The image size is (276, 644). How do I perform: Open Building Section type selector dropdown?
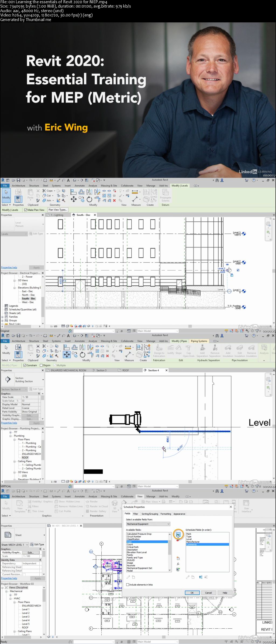pyautogui.click(x=43, y=380)
